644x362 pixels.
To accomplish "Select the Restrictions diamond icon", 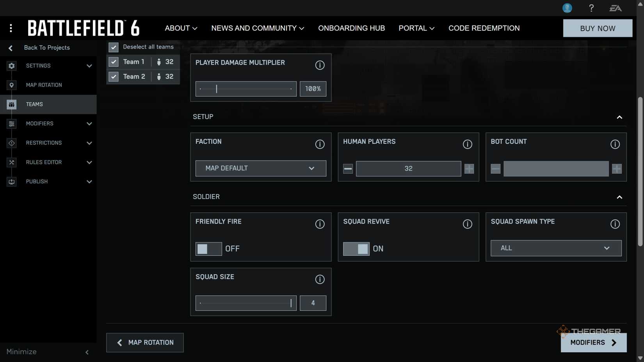I will tap(11, 143).
